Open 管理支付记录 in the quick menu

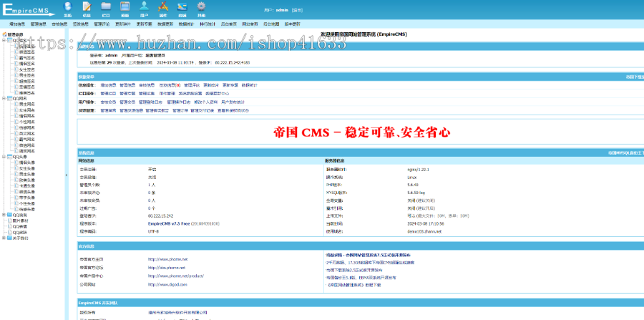coord(202,110)
